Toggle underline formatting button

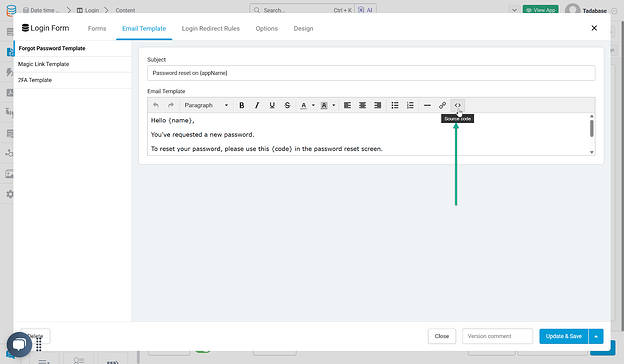point(272,105)
